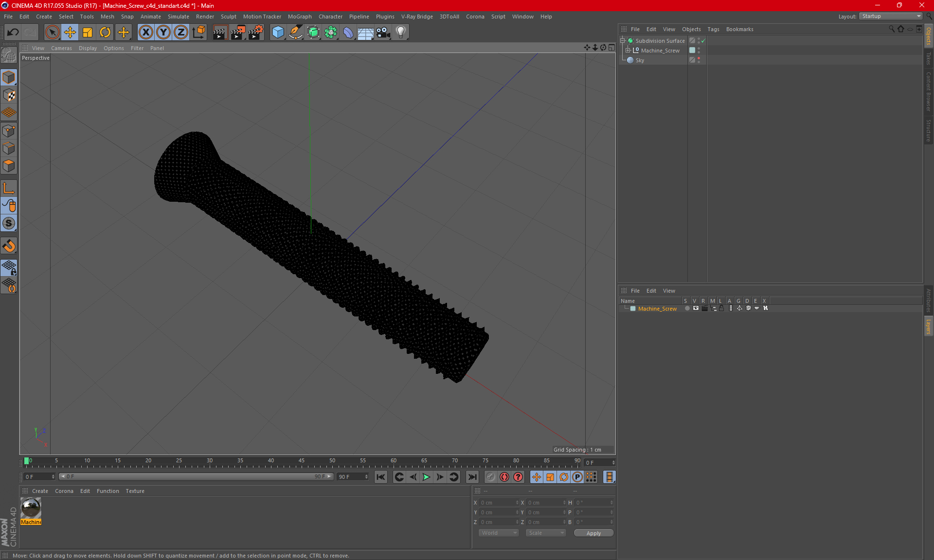This screenshot has width=934, height=560.
Task: Click Machine_Screw layer color swatch
Action: [633, 309]
